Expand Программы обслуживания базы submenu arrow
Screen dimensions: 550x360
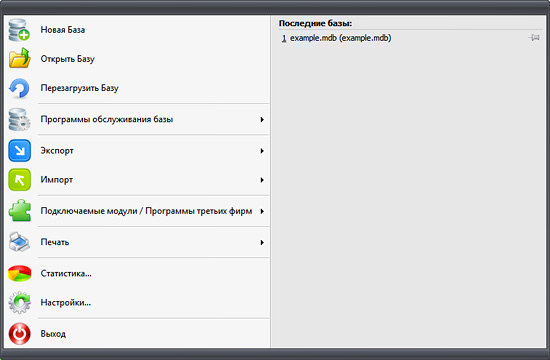pos(262,120)
